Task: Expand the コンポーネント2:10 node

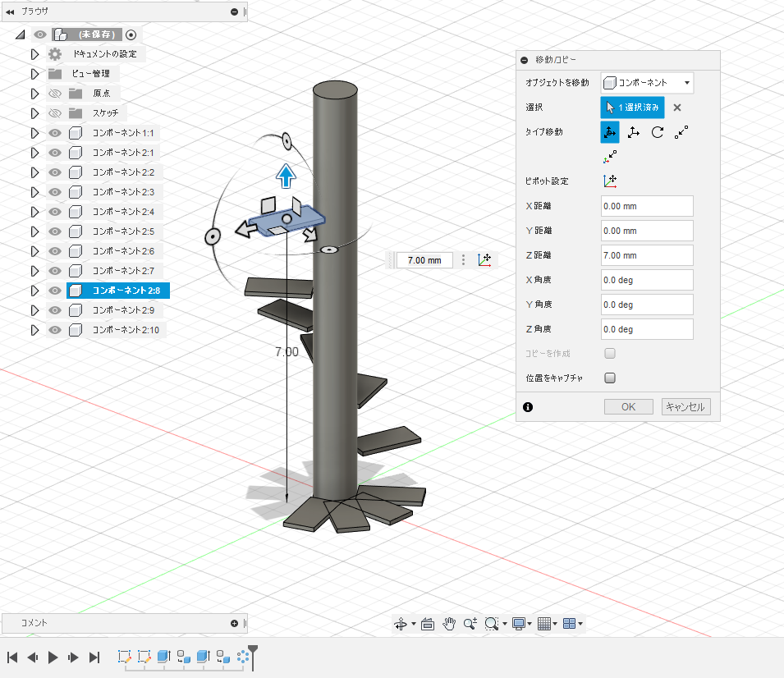Action: click(34, 330)
